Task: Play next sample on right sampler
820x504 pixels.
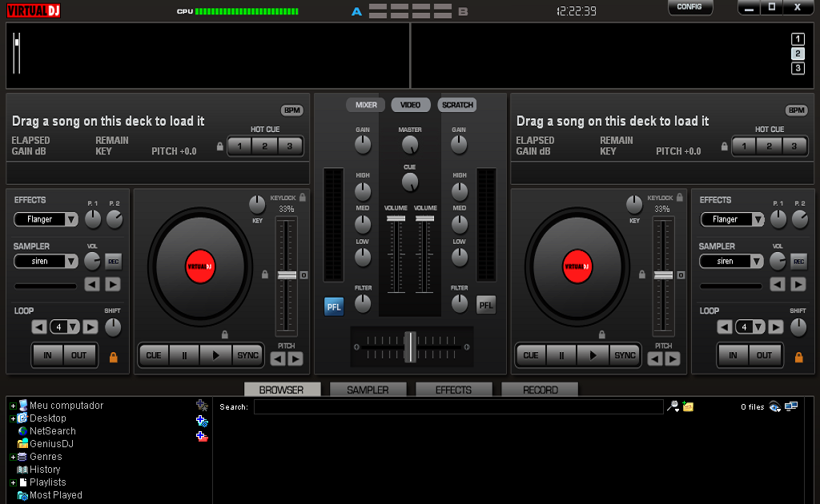Action: pos(798,285)
